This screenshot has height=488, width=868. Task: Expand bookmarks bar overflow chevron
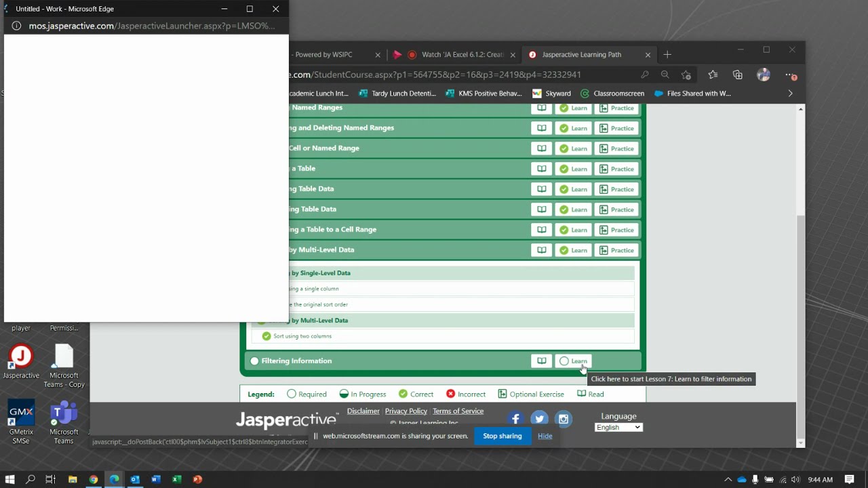pos(790,94)
